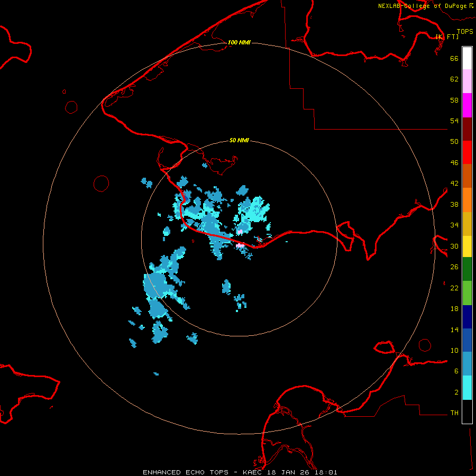This screenshot has height=476, width=476.
Task: Click the legend value "66"
Action: pyautogui.click(x=454, y=58)
